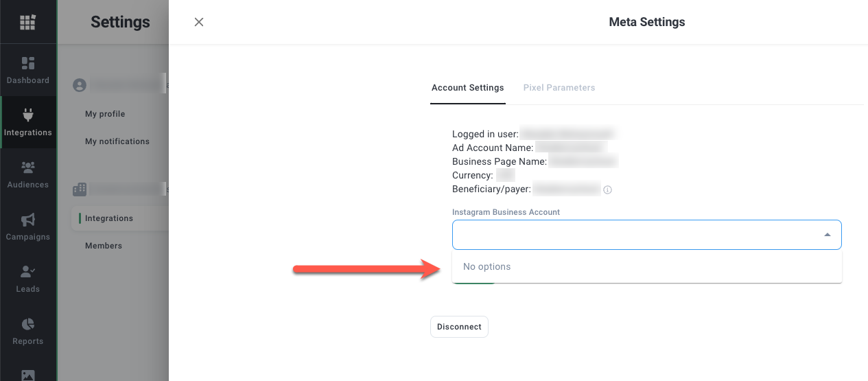Open Integrations from the left sidebar
Viewport: 868px width, 381px height.
(x=28, y=122)
